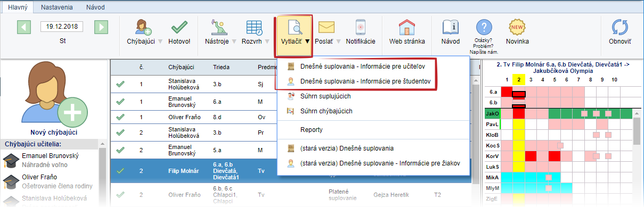Open the Web stránka house icon
The width and height of the screenshot is (644, 207).
[406, 28]
